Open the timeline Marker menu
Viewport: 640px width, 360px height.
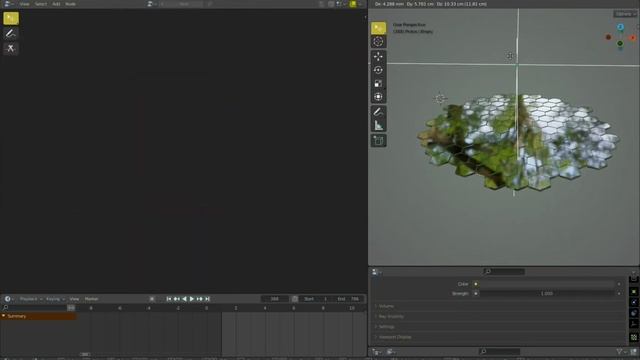coord(91,299)
